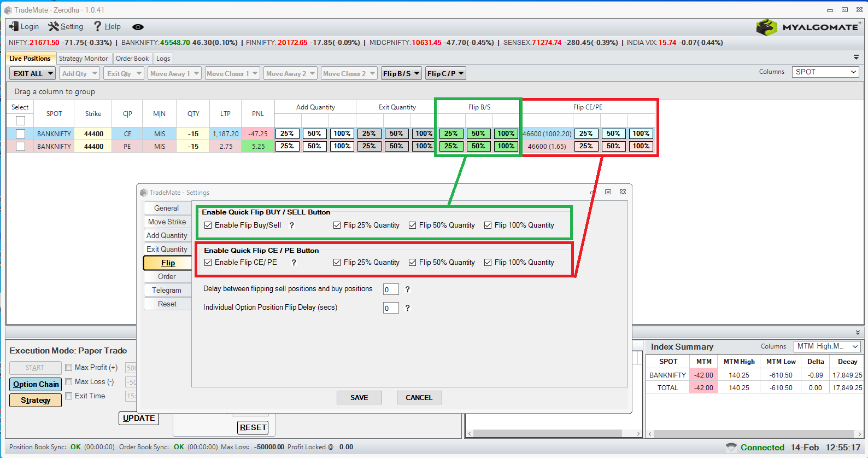Enable Flip Buy/Sell checkbox
Image resolution: width=868 pixels, height=458 pixels.
pos(208,225)
